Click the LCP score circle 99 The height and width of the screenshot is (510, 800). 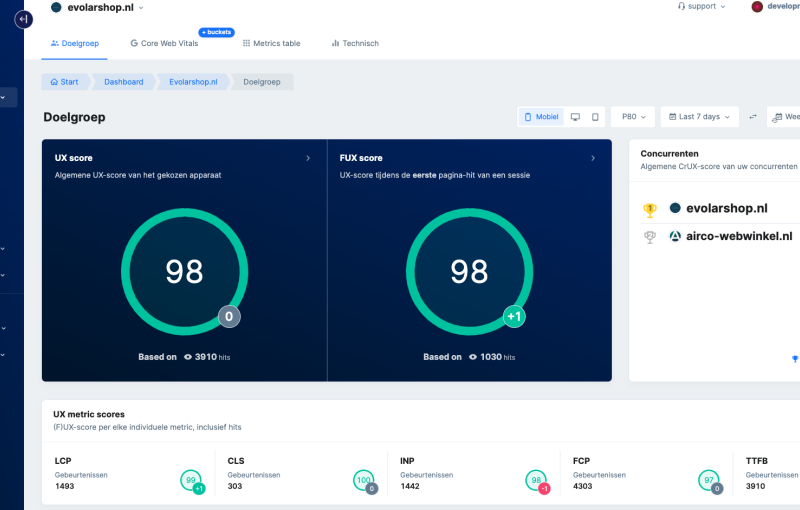190,480
